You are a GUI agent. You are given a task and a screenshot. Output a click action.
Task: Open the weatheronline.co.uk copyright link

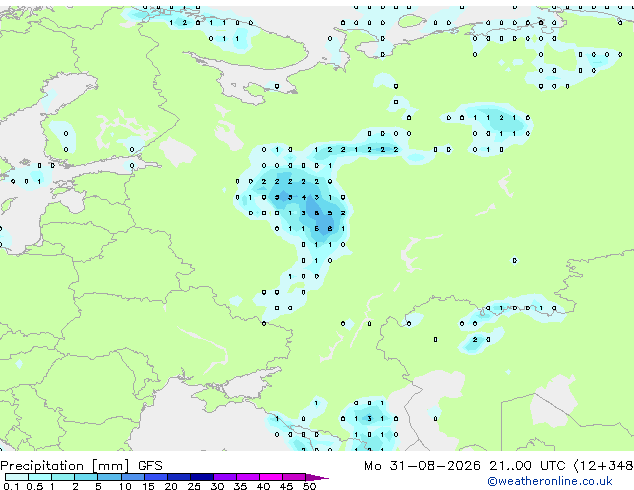[550, 481]
